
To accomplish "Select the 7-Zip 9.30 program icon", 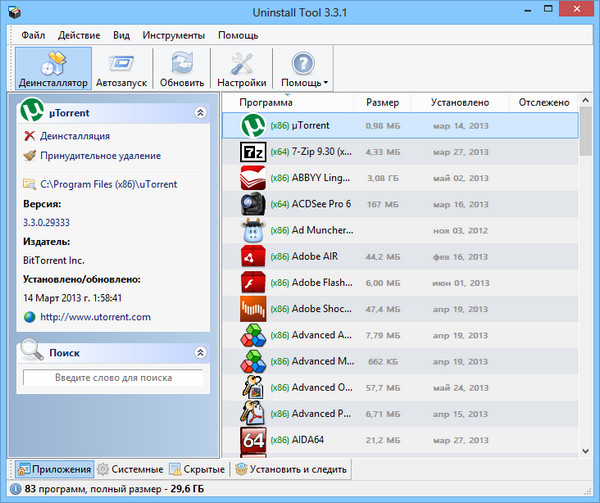I will coord(253,152).
